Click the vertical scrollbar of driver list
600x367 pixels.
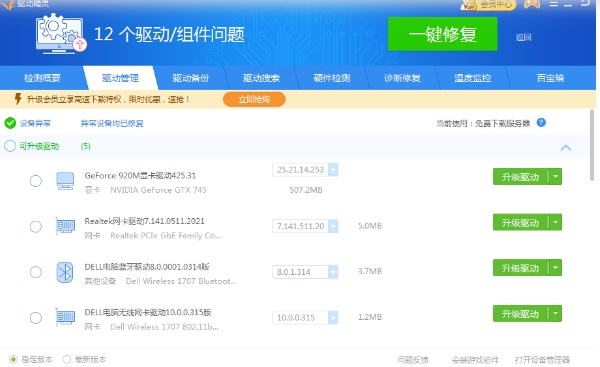(x=592, y=145)
